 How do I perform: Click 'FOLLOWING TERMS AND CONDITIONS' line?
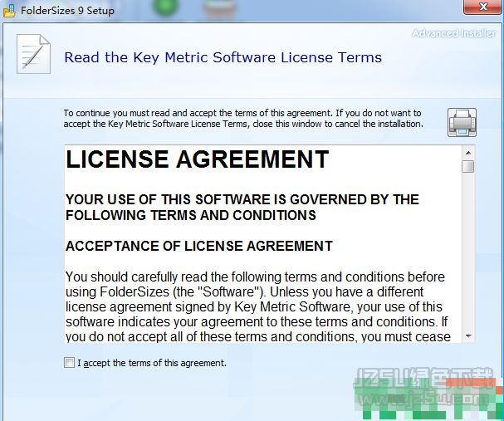point(191,215)
